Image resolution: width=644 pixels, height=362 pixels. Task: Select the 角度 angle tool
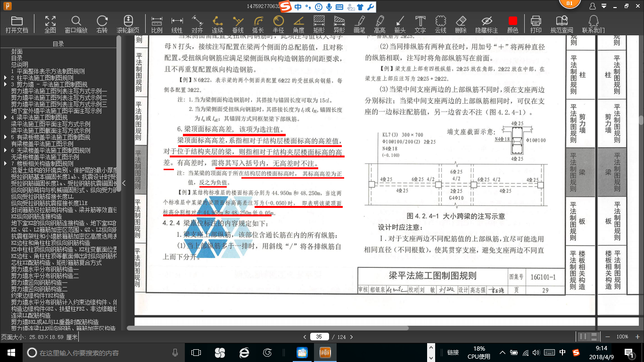tap(298, 24)
